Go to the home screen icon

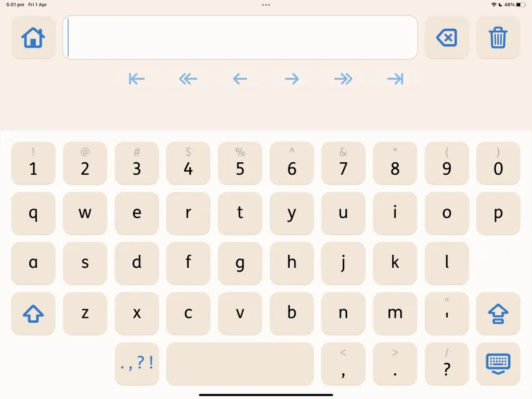tap(33, 37)
